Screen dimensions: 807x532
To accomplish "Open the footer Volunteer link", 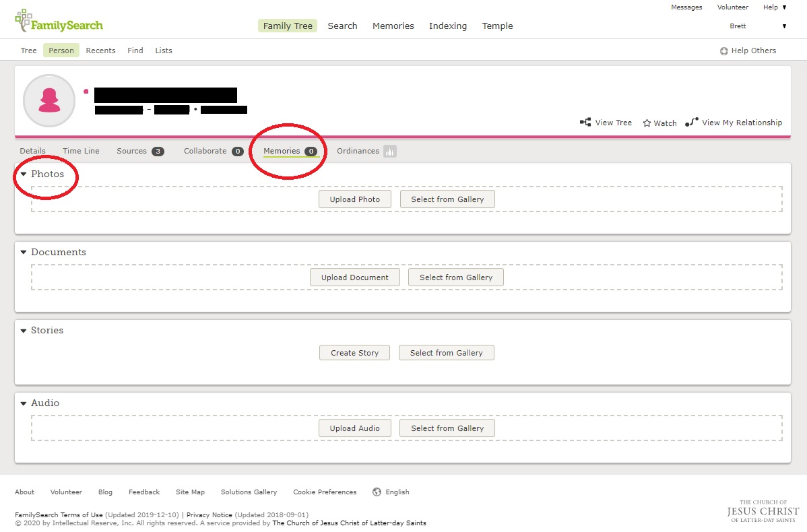I will pyautogui.click(x=66, y=492).
